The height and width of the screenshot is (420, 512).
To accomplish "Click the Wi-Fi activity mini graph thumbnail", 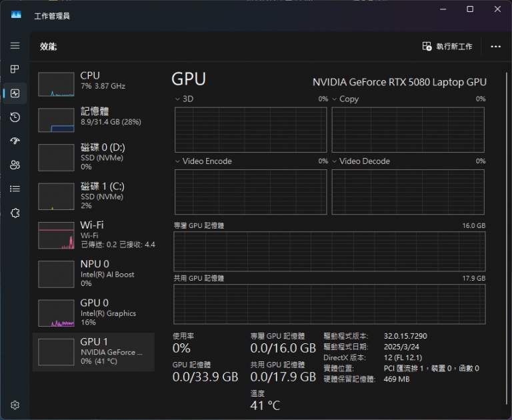I will tap(56, 235).
